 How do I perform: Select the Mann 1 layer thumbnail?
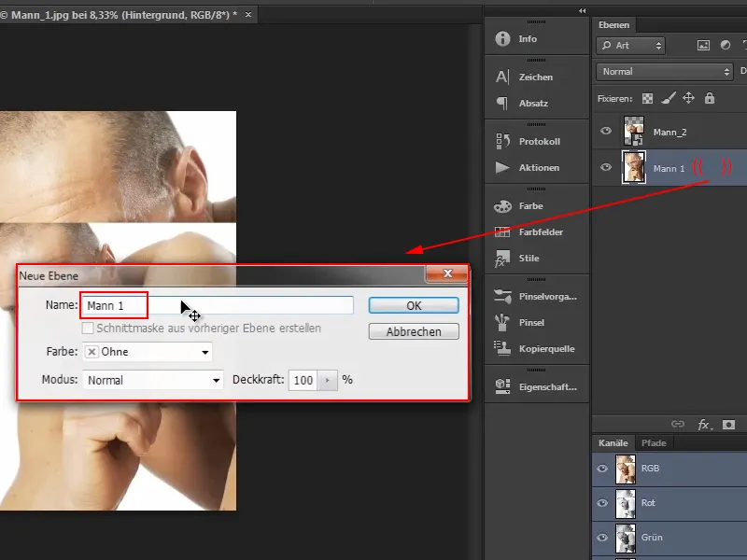click(x=634, y=167)
